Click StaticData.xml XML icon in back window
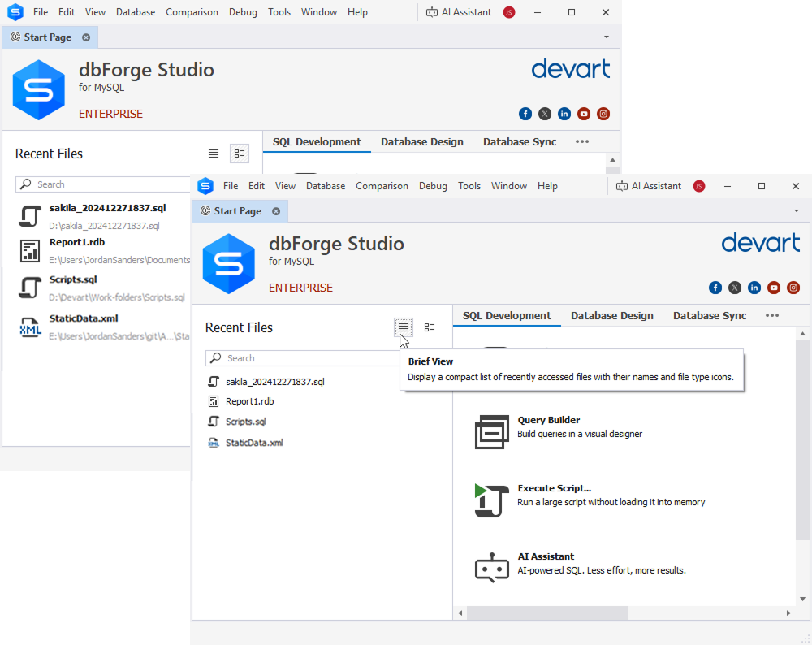This screenshot has height=645, width=812. click(30, 327)
